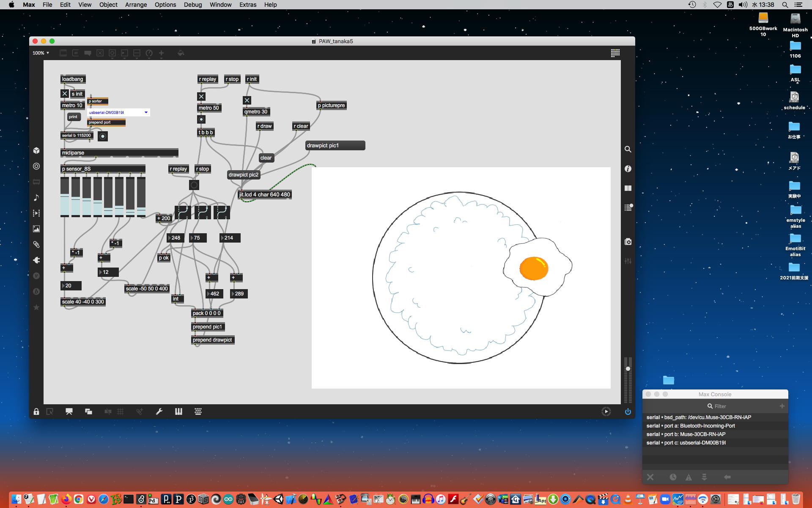Open the Max Console sidebar icon
This screenshot has width=812, height=508.
click(628, 207)
